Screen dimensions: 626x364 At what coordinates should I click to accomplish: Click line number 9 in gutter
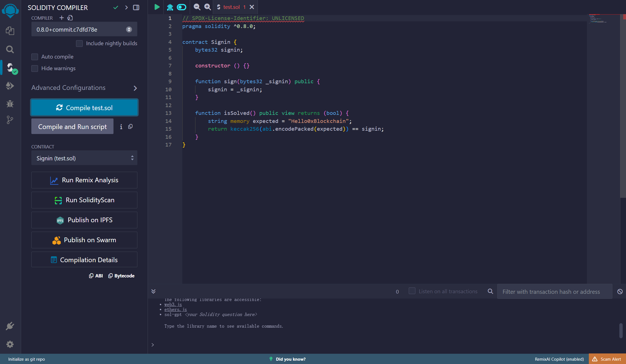(x=170, y=82)
